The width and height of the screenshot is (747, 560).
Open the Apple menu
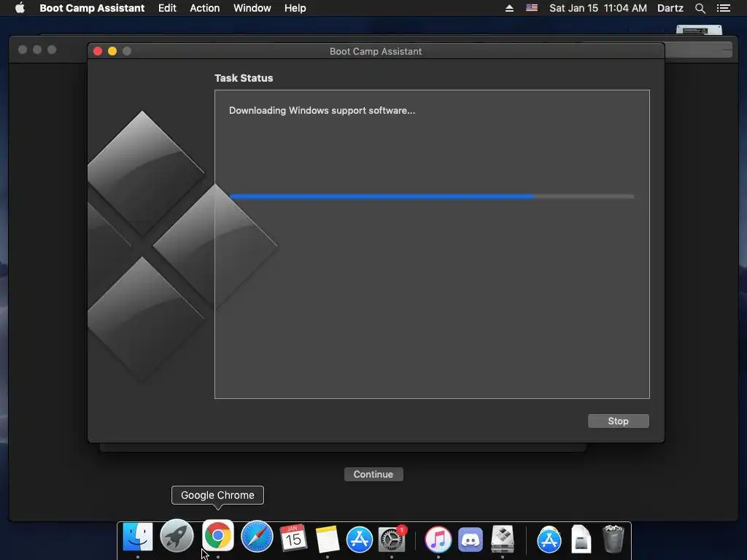[20, 8]
